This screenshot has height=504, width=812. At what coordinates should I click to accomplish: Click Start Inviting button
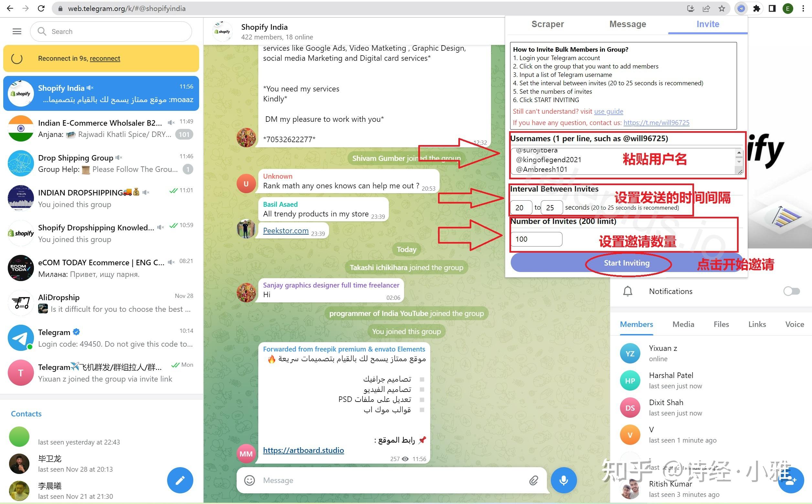[627, 262]
